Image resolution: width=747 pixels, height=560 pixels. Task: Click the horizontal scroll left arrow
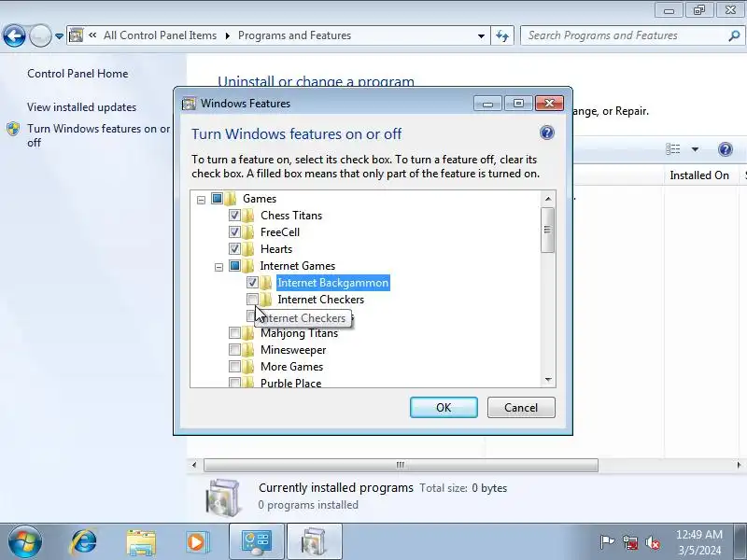(x=194, y=465)
